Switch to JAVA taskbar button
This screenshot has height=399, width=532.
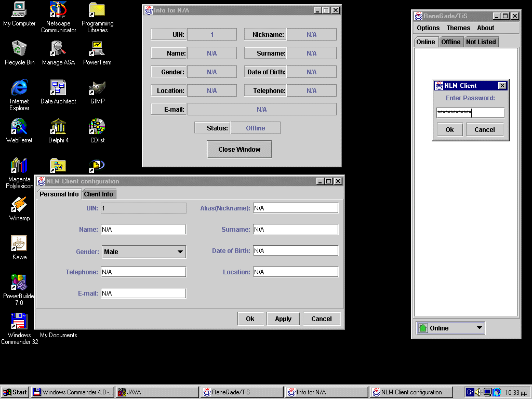(157, 392)
